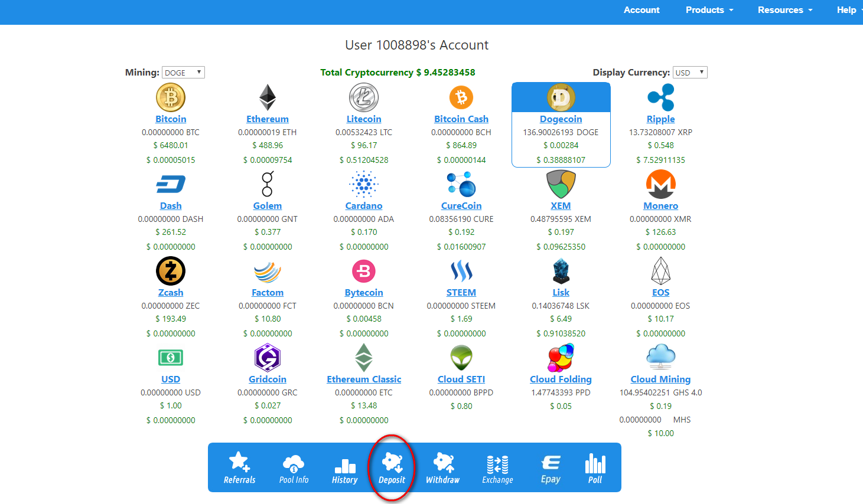Open the History chart button
Image resolution: width=863 pixels, height=504 pixels.
344,470
